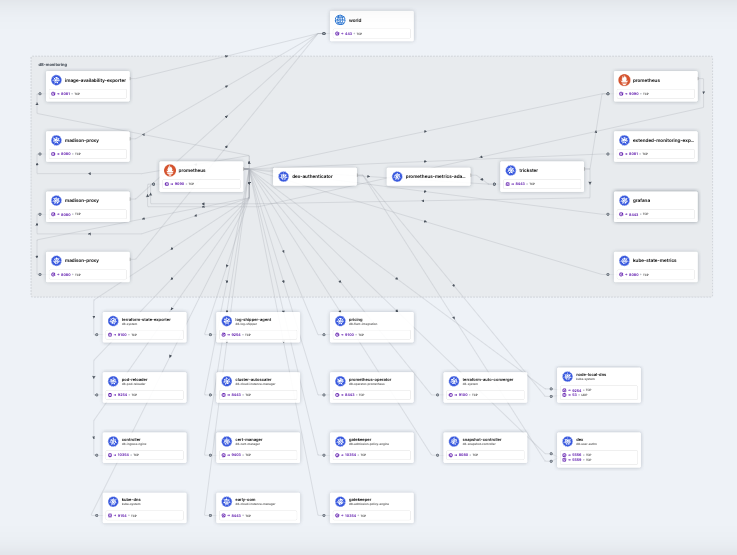
Task: Select the pricing port row
Action: (372, 335)
